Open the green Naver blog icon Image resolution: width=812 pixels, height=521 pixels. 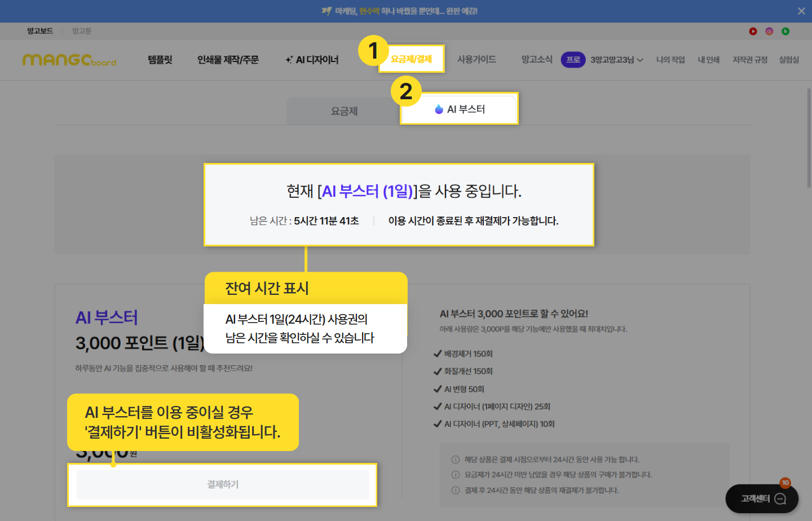click(785, 31)
